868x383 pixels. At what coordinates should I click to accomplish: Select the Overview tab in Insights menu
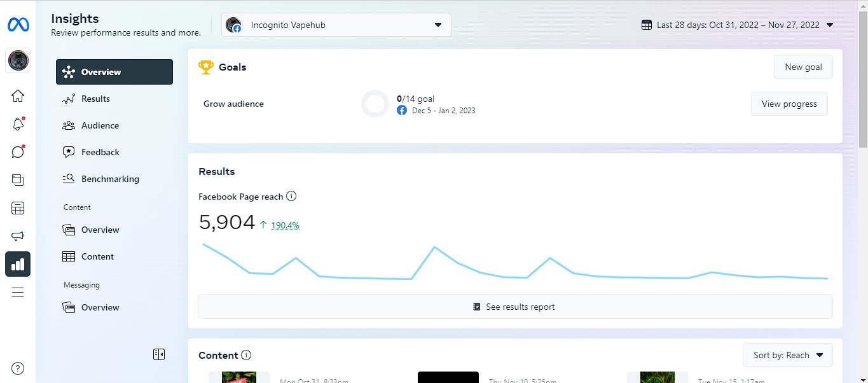(114, 72)
